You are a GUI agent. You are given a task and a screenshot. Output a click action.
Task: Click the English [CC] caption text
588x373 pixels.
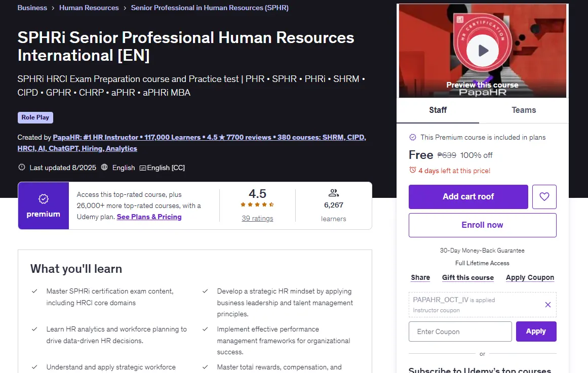point(166,168)
